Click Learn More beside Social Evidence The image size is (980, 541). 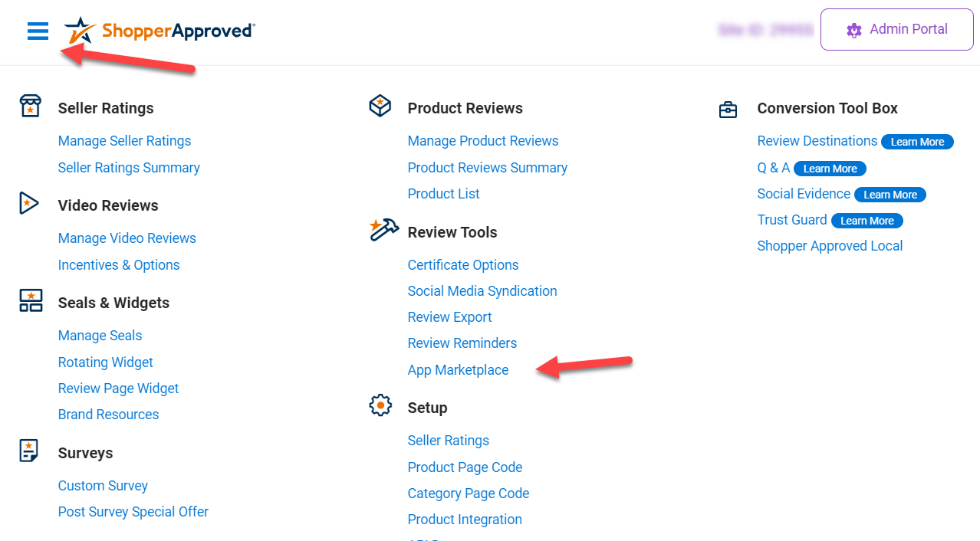pyautogui.click(x=890, y=195)
